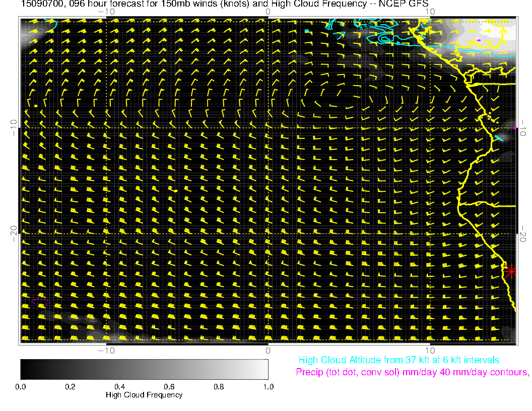The width and height of the screenshot is (532, 411).
Task: Click the red asterisk marker on the coastline
Action: click(x=511, y=271)
